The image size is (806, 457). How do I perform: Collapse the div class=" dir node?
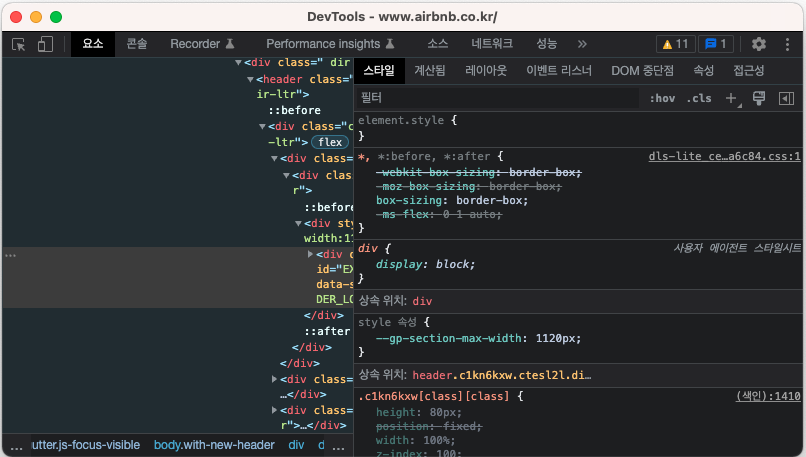click(x=238, y=63)
